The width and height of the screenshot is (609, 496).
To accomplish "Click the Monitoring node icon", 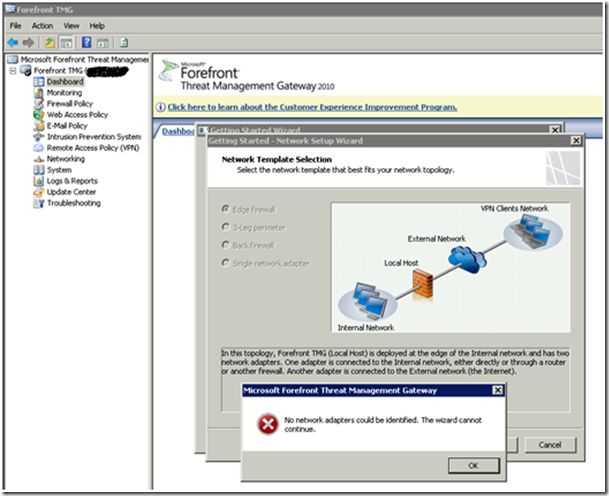I will click(x=39, y=92).
